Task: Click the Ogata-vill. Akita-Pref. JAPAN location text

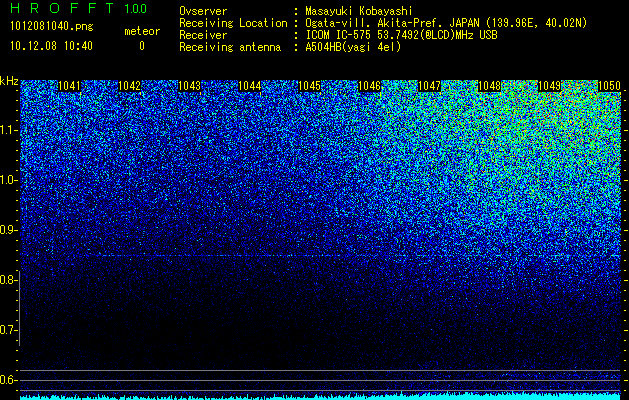Action: click(446, 23)
